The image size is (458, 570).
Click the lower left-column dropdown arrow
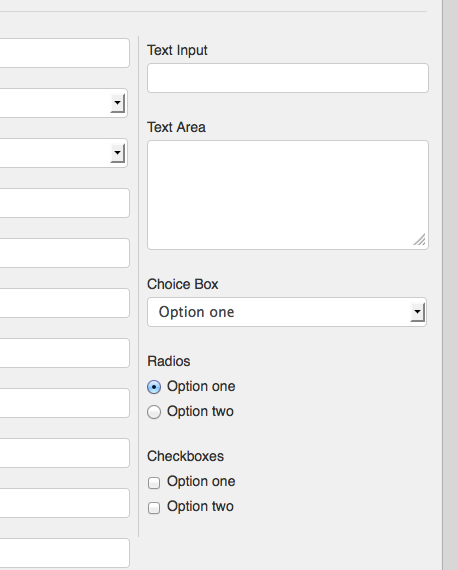pos(117,153)
